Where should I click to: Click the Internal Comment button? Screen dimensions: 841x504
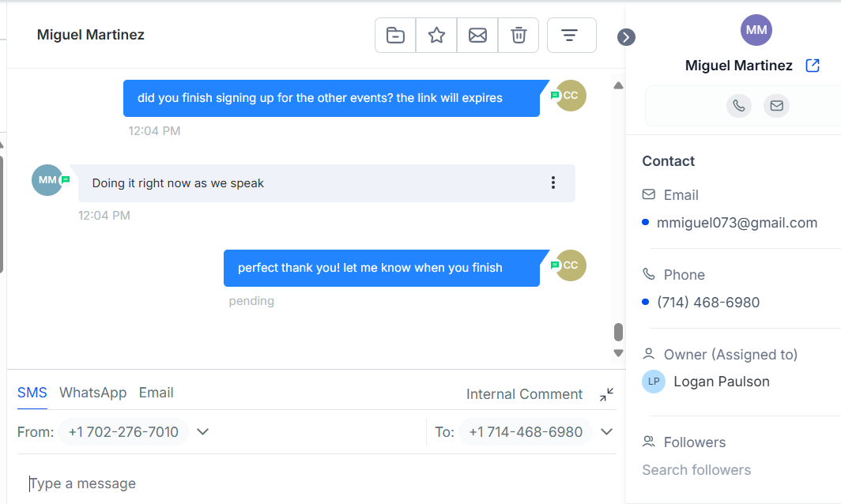click(524, 394)
